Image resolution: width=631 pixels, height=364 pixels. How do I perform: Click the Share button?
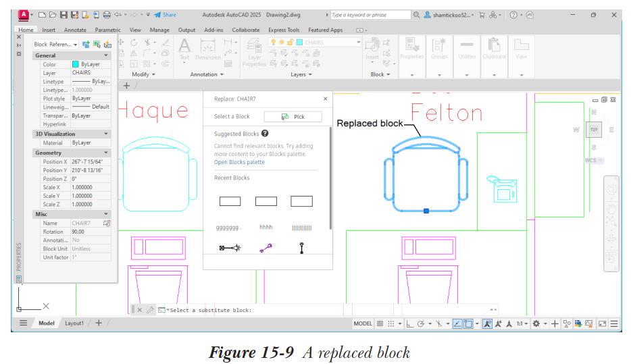(x=166, y=15)
